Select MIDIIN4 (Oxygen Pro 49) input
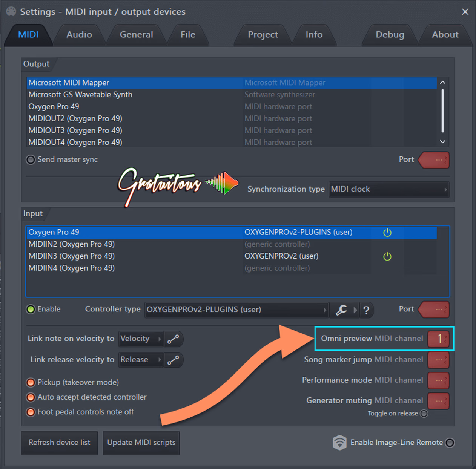This screenshot has height=469, width=476. click(x=232, y=268)
